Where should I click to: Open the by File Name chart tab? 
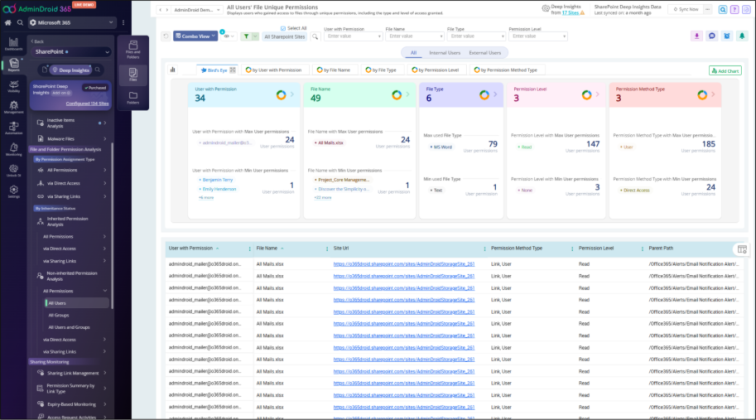pos(333,70)
